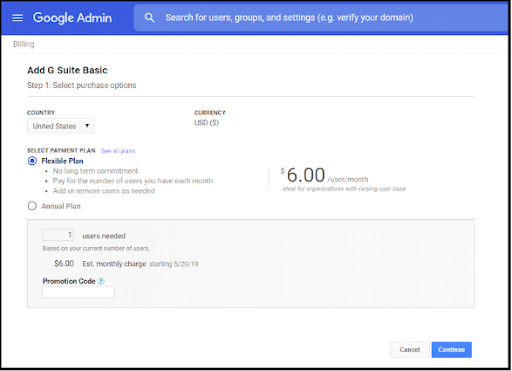Click the Add G Suite Basic heading
This screenshot has height=371, width=512.
(x=67, y=70)
